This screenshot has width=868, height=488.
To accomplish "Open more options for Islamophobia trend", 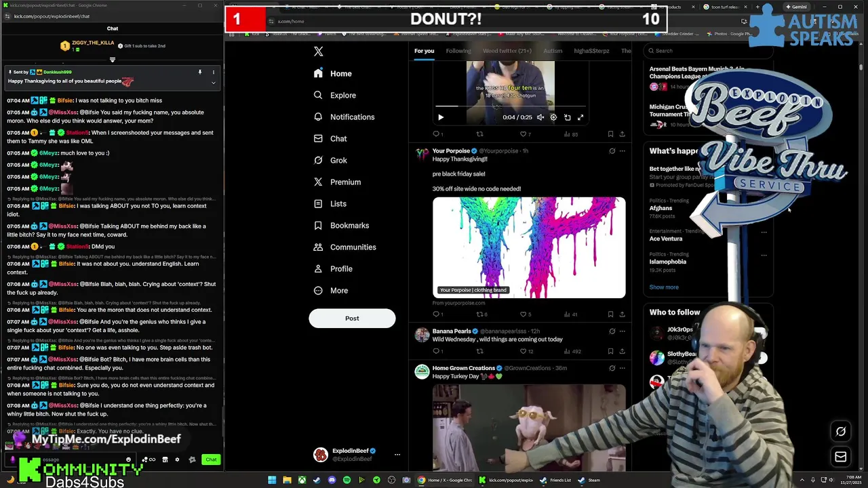I will point(764,255).
